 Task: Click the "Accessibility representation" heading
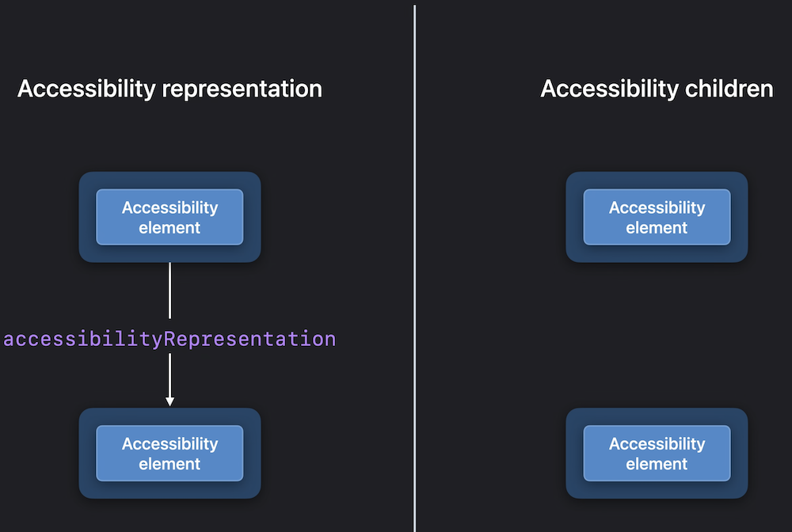(x=169, y=89)
